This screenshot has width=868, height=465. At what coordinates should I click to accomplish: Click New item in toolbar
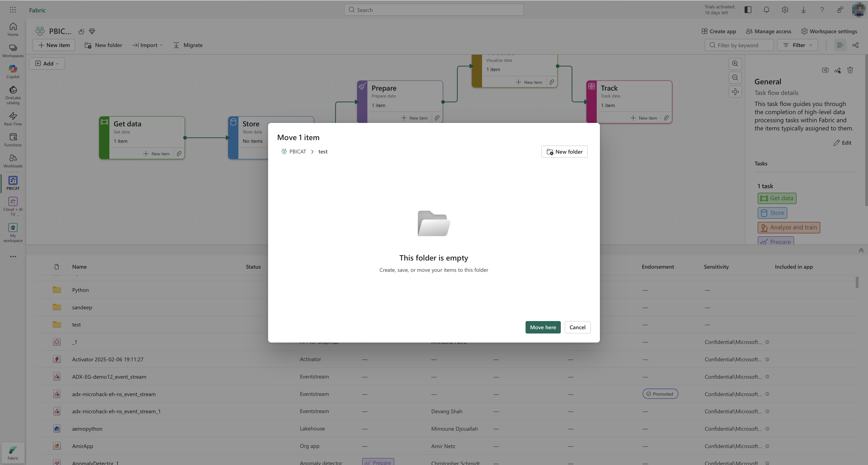point(54,45)
